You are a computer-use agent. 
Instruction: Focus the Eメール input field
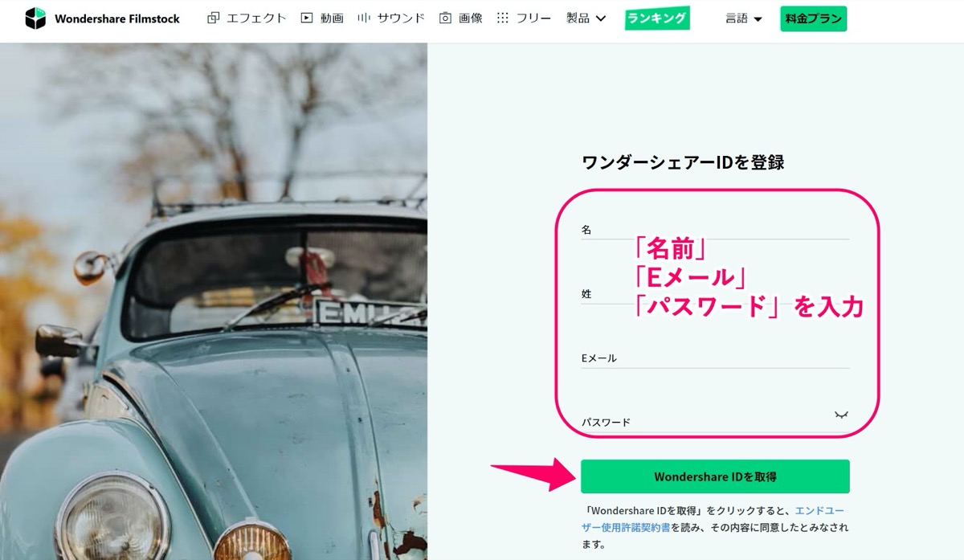click(x=715, y=358)
